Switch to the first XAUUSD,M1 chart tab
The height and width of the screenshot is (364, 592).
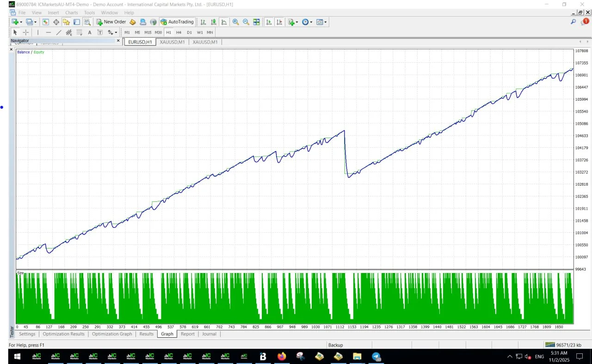pos(172,42)
